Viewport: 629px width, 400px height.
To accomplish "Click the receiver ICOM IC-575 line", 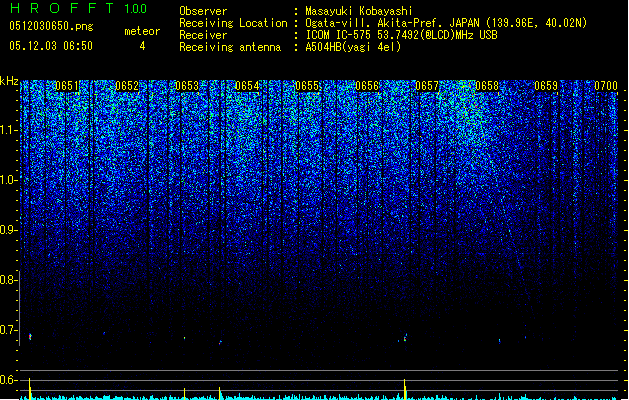I will pyautogui.click(x=402, y=35).
